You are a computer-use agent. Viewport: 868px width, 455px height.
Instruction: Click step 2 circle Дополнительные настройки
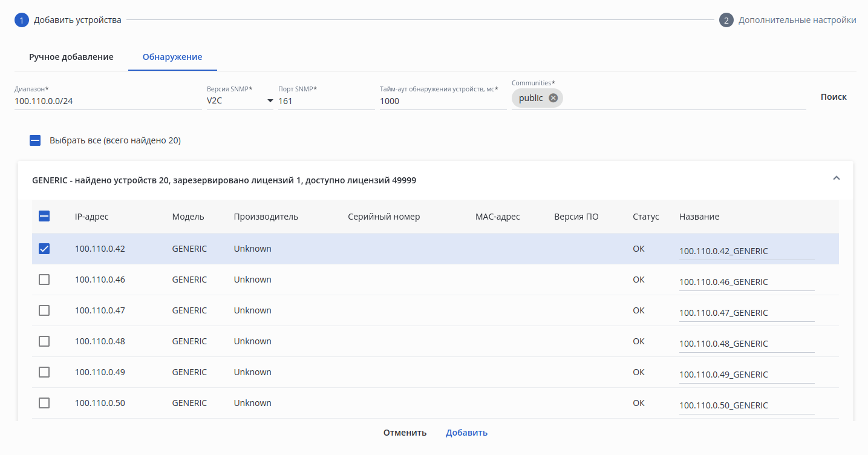pos(726,20)
